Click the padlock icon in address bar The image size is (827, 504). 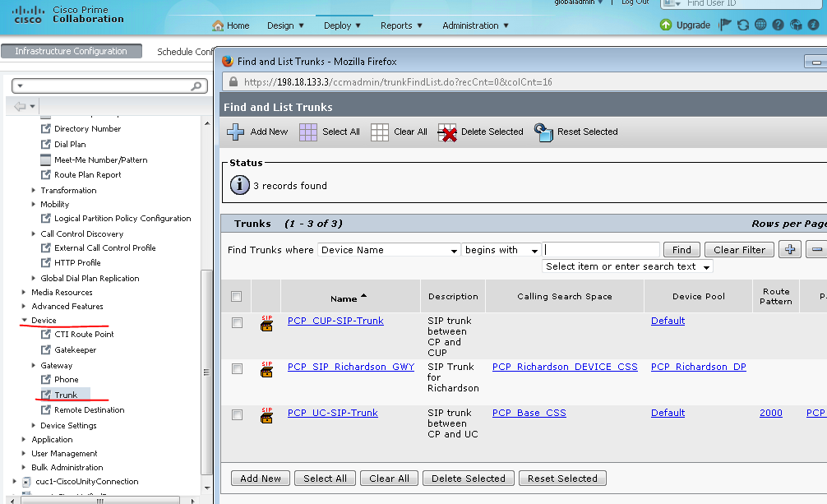coord(233,81)
